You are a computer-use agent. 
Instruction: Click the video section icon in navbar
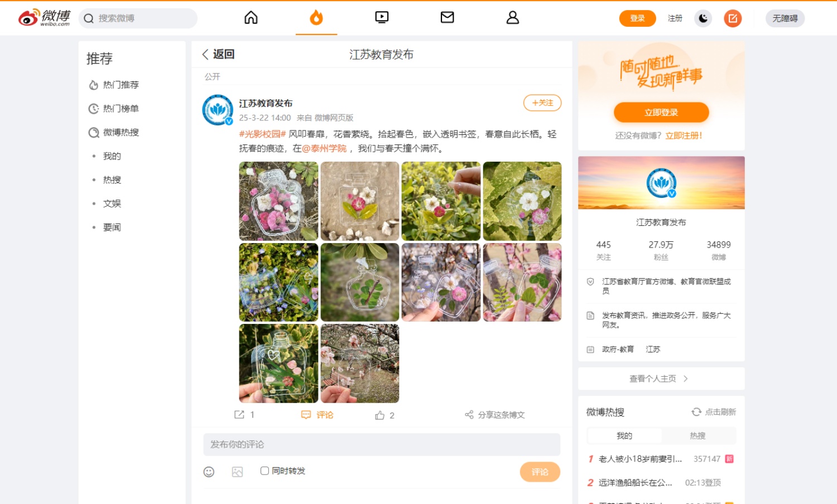[382, 18]
